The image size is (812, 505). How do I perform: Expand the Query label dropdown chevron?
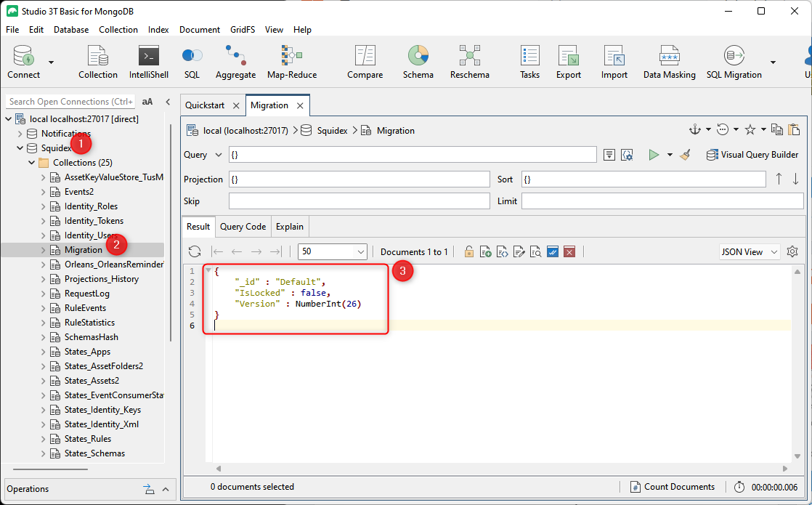point(219,155)
